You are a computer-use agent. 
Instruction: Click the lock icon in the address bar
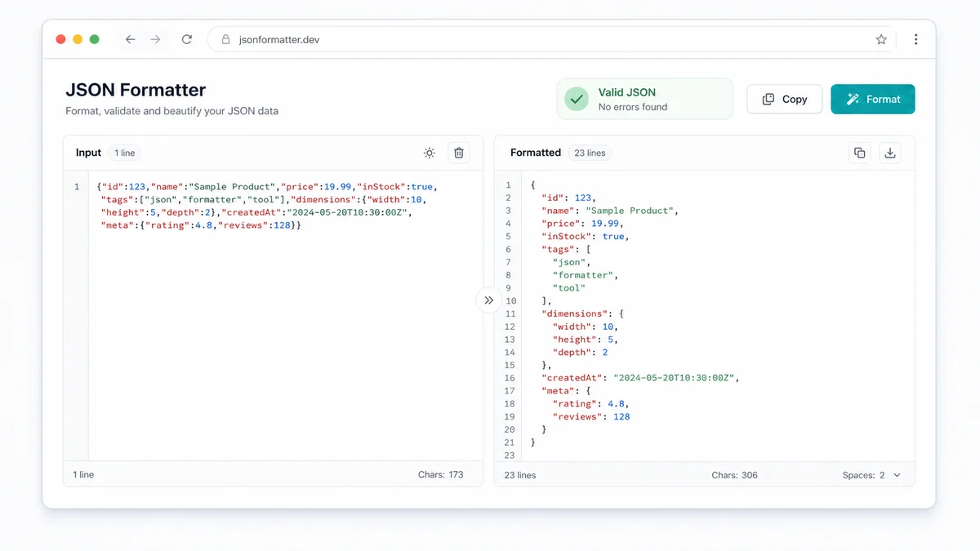click(x=226, y=39)
